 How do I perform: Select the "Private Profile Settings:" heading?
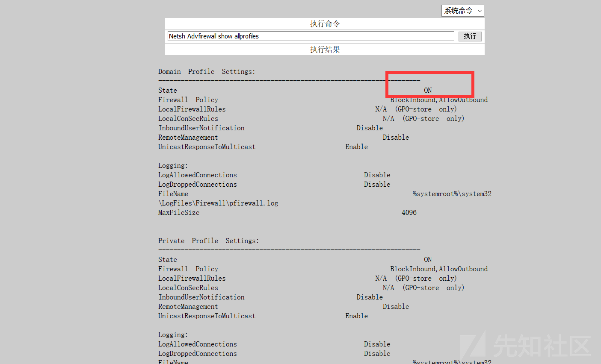click(208, 241)
